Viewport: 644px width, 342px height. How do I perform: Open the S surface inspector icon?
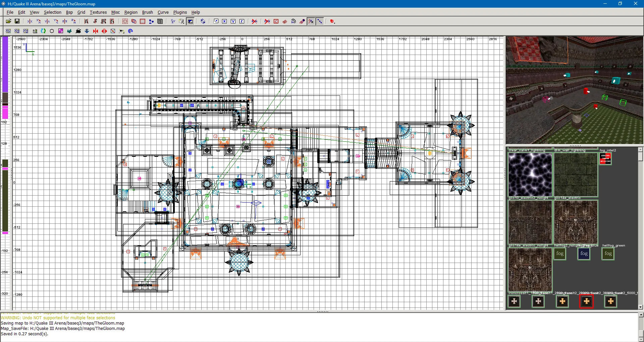pos(160,21)
